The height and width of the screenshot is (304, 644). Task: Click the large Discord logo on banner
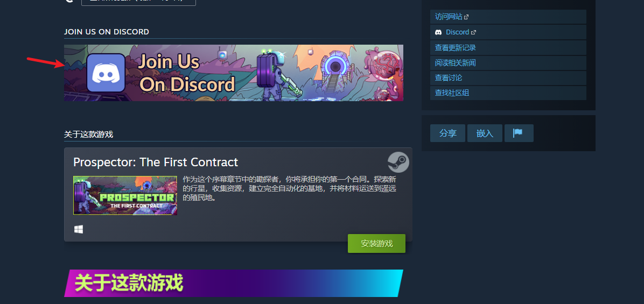pyautogui.click(x=106, y=73)
